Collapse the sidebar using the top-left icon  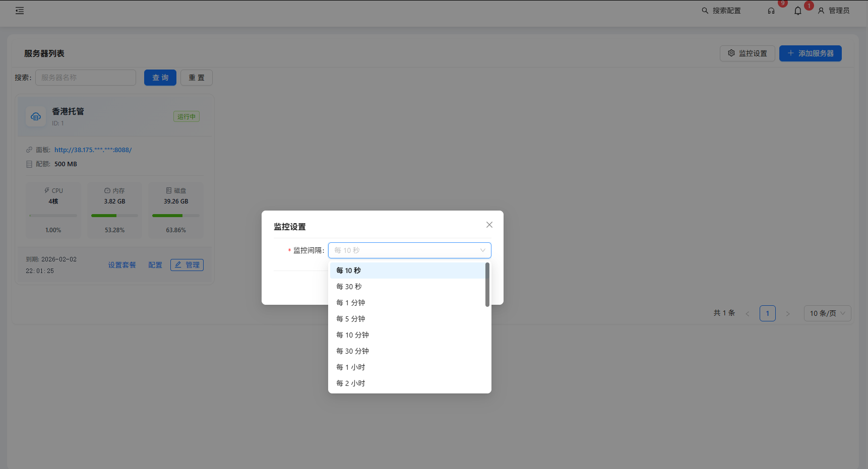click(x=20, y=10)
